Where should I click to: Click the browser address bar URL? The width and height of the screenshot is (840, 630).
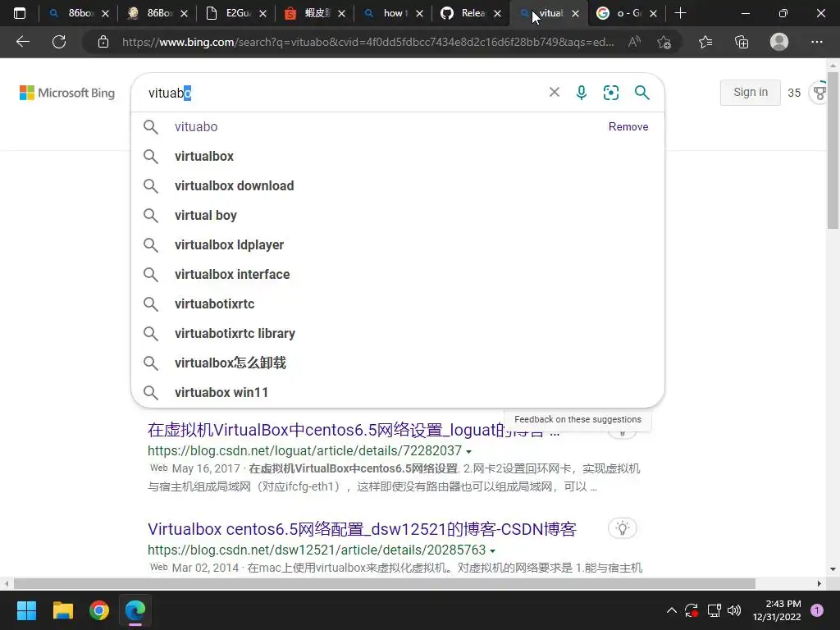(x=367, y=42)
